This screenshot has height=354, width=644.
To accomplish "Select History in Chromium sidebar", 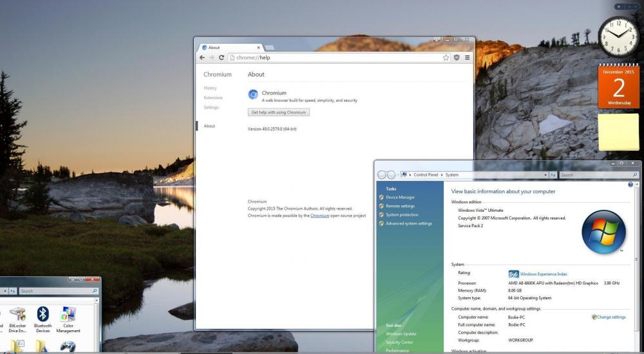I will 210,88.
